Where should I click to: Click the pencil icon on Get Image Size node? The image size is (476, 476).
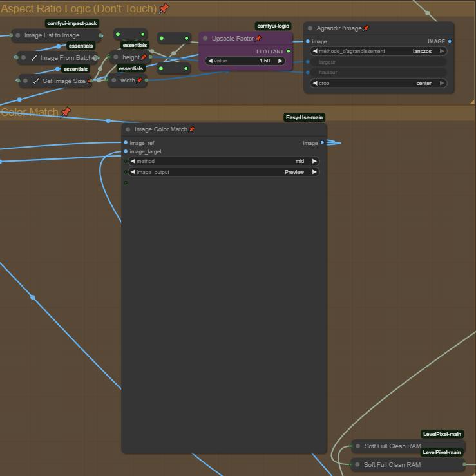pyautogui.click(x=36, y=81)
